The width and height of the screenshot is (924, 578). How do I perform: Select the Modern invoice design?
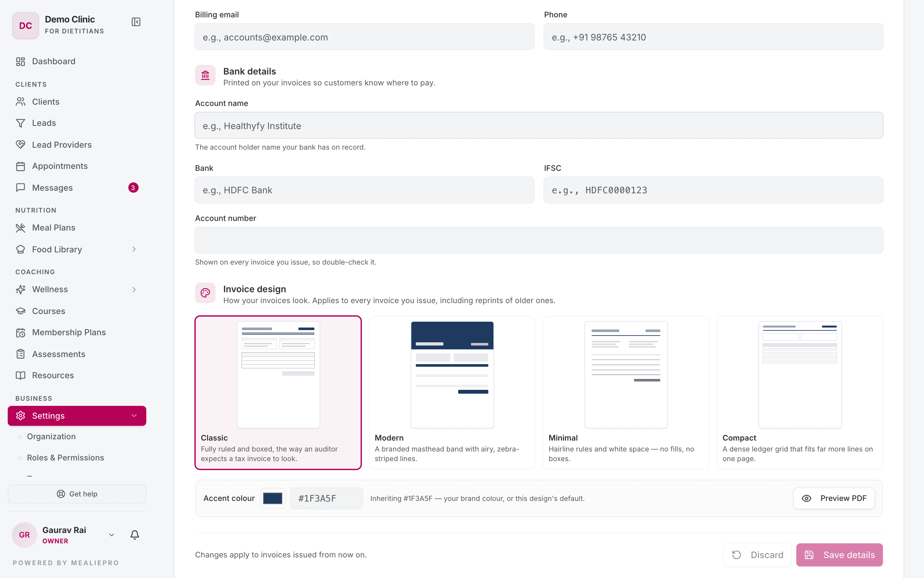coord(452,393)
